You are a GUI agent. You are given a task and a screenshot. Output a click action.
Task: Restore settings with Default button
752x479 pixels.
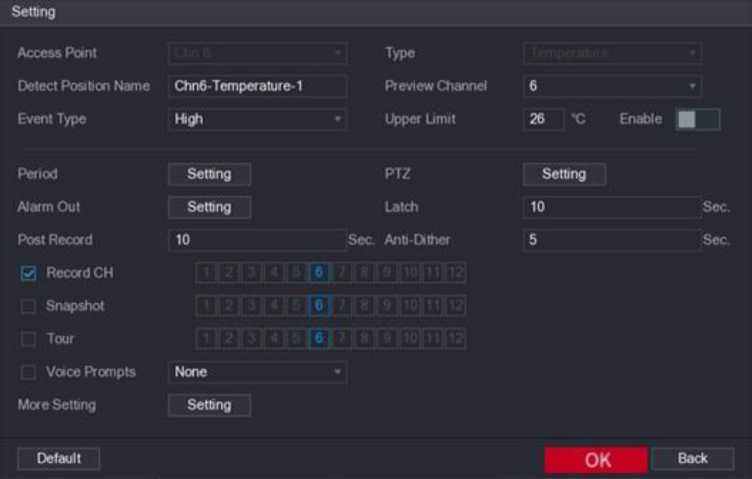coord(59,459)
